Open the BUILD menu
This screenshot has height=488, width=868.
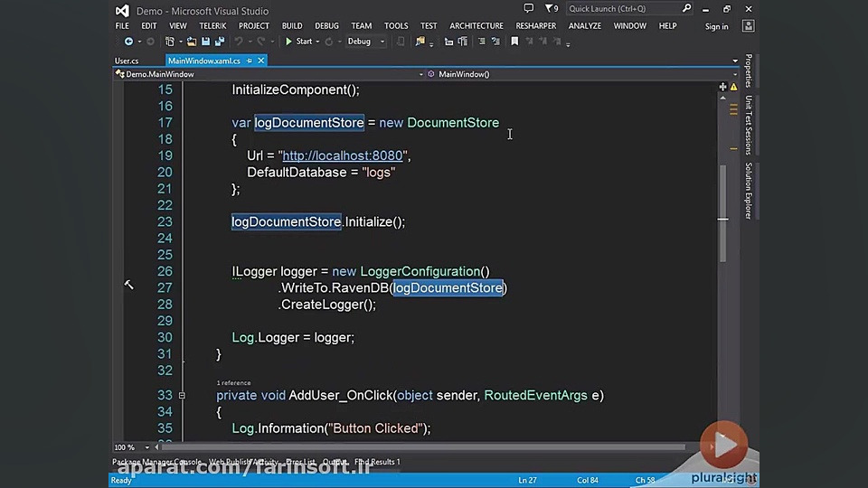(x=292, y=26)
